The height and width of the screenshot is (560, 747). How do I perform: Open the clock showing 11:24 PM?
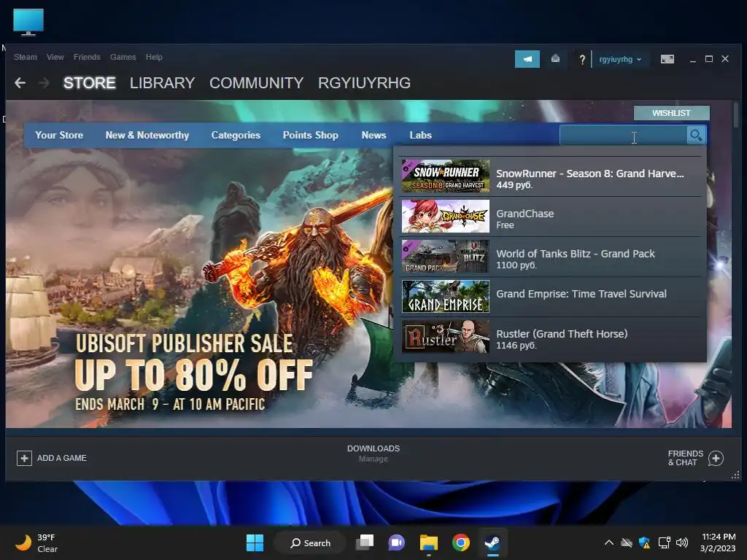coord(718,542)
